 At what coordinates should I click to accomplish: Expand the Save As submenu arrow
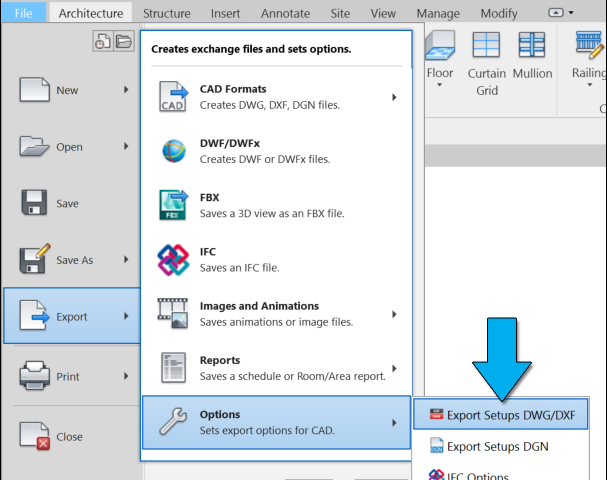pyautogui.click(x=126, y=259)
